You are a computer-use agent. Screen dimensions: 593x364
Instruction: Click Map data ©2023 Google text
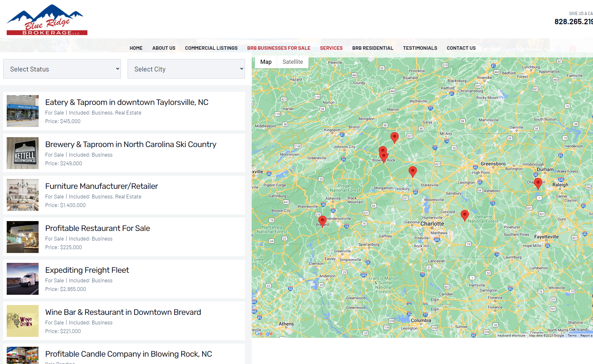[546, 336]
